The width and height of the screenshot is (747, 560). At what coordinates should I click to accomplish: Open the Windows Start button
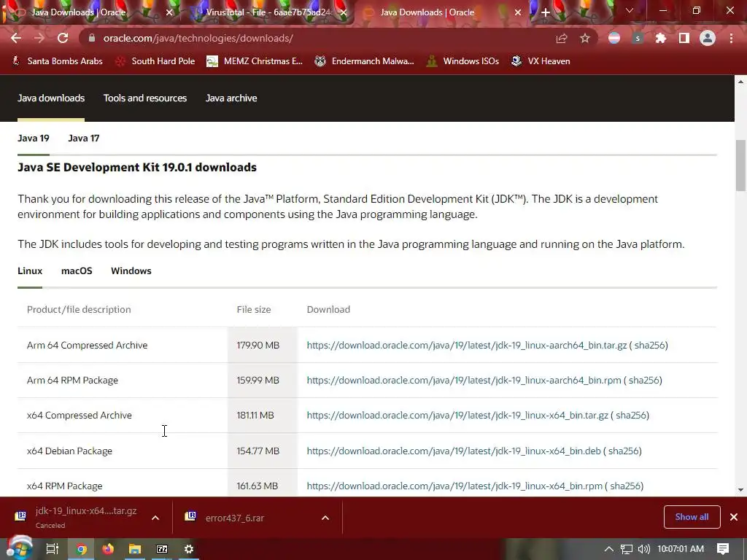(x=19, y=549)
